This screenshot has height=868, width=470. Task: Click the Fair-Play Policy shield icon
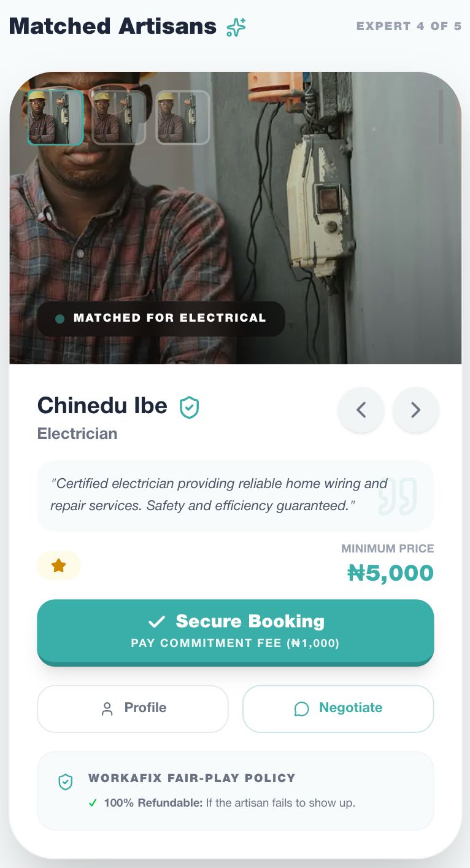click(65, 781)
